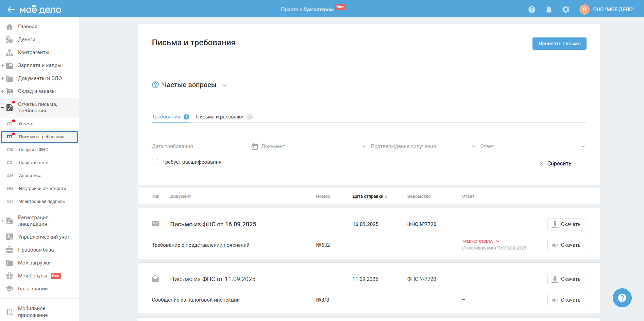Screen dimensions: 644x321
Task: Expand the Частые вопросы section
Action: tap(224, 85)
